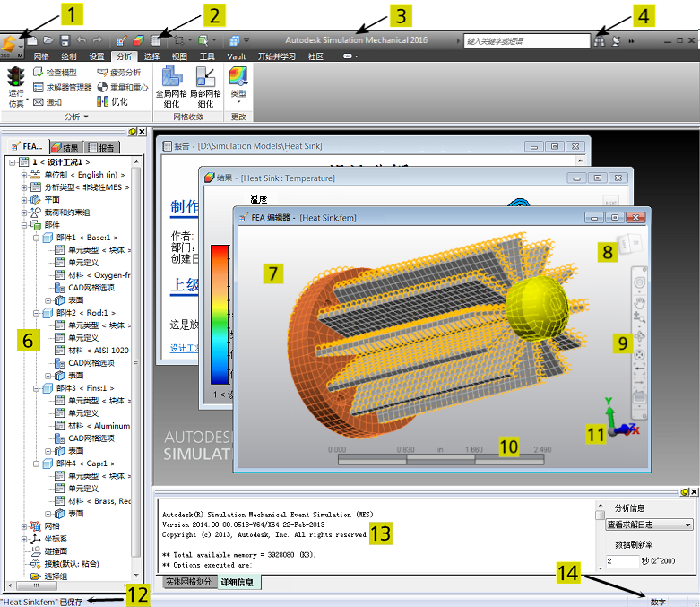Click 重量和重心 (Weight and Center of Gravity)
This screenshot has height=607, width=700.
(123, 87)
